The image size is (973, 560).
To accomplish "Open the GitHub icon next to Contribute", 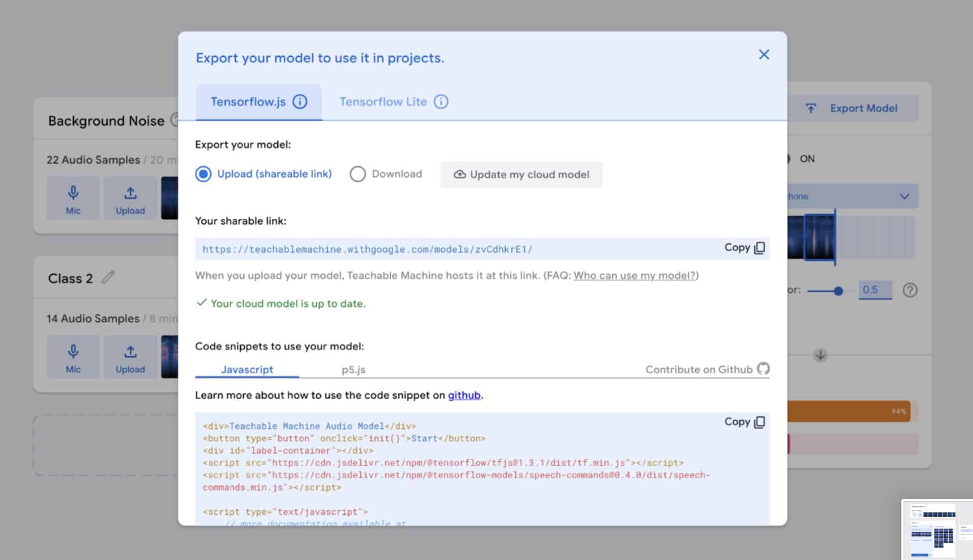I will pyautogui.click(x=763, y=369).
